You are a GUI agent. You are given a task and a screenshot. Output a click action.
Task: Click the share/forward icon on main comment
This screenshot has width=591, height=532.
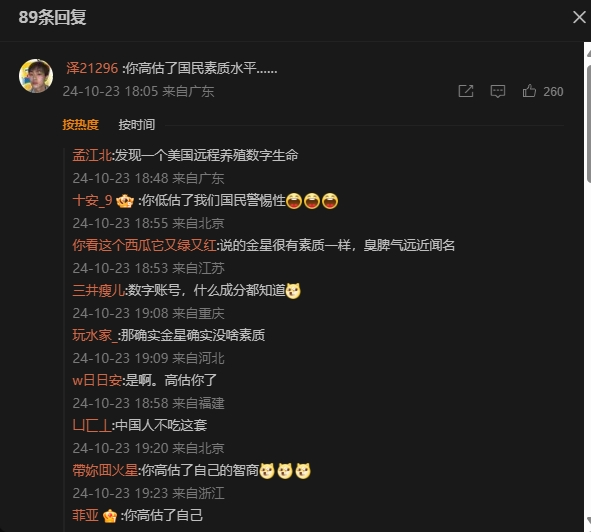465,91
